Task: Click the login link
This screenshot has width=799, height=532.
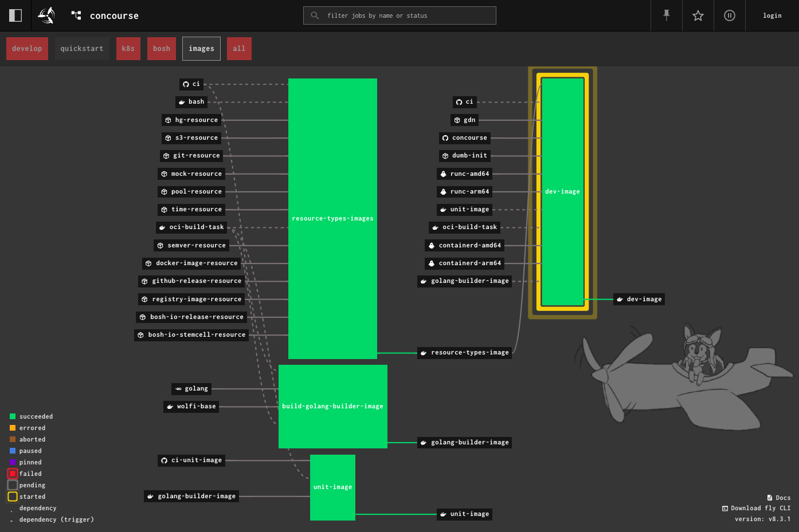Action: click(772, 15)
